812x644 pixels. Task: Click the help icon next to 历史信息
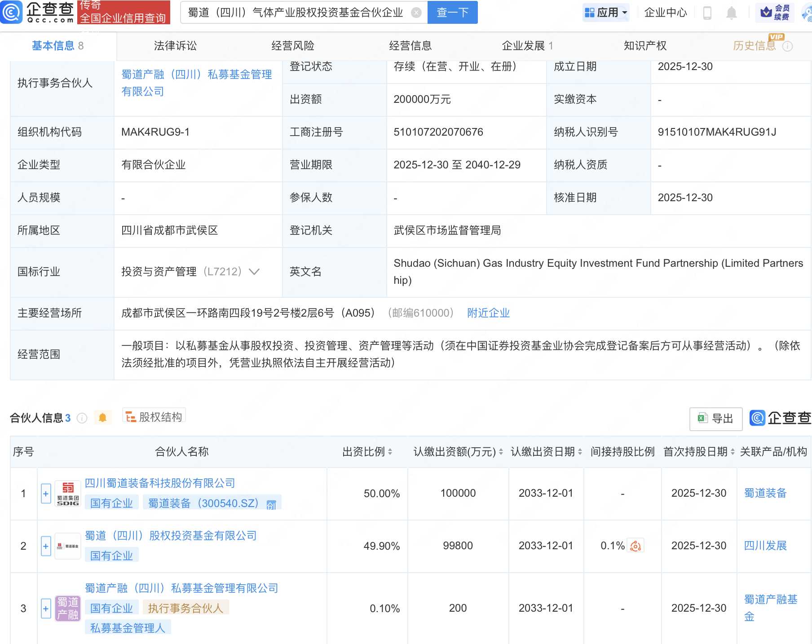pyautogui.click(x=787, y=46)
